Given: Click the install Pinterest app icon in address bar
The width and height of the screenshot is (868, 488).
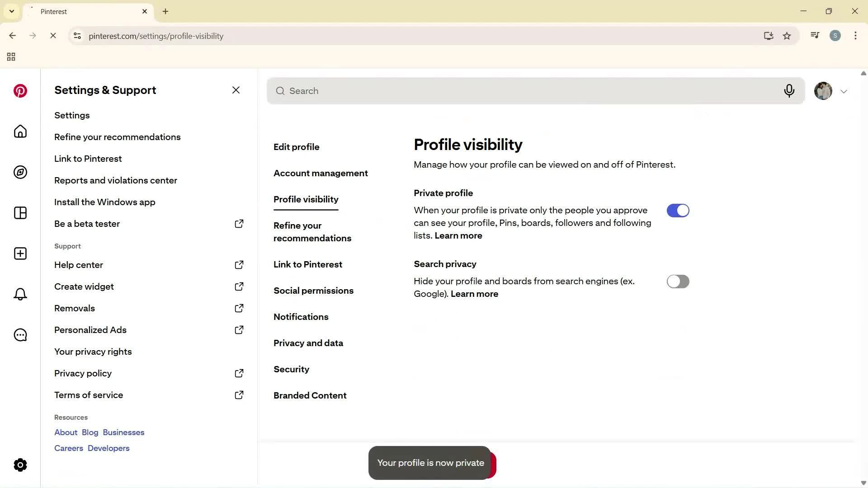Looking at the screenshot, I should pos(769,36).
